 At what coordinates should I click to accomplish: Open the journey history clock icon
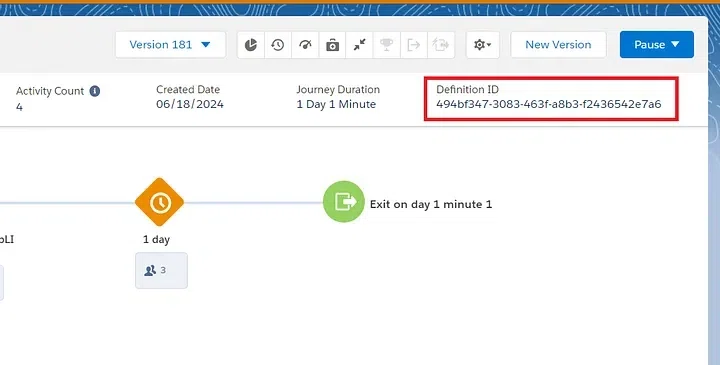pyautogui.click(x=278, y=45)
